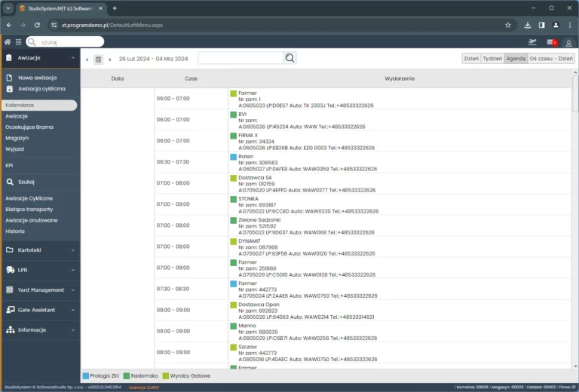Click the Nowa awizacja document icon

point(10,78)
